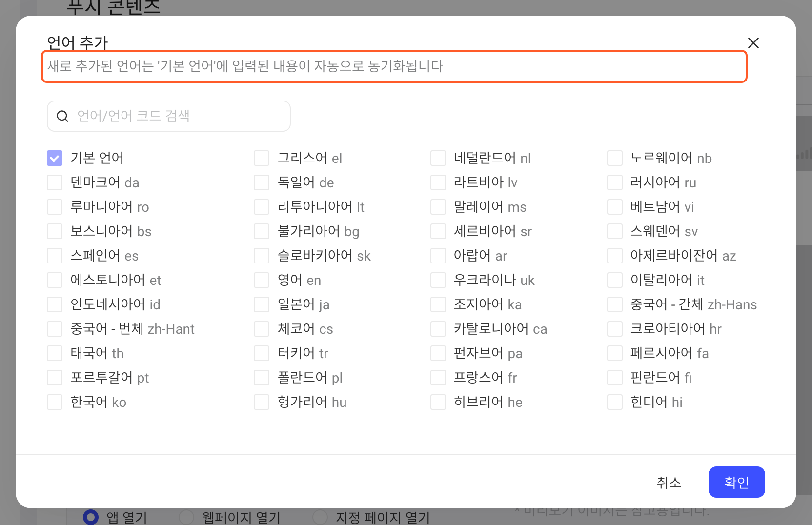Close the 언어 추가 dialog with X
Screen dimensions: 812x525
[753, 43]
